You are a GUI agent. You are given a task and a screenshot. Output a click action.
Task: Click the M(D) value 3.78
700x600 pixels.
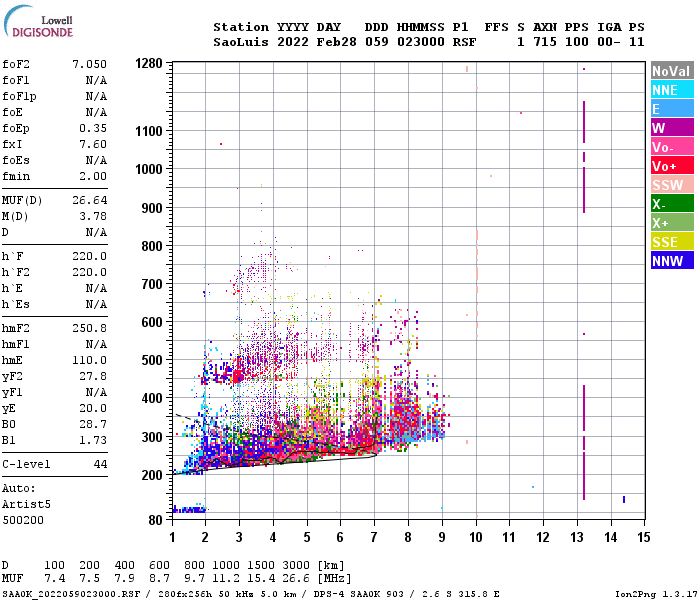point(93,216)
